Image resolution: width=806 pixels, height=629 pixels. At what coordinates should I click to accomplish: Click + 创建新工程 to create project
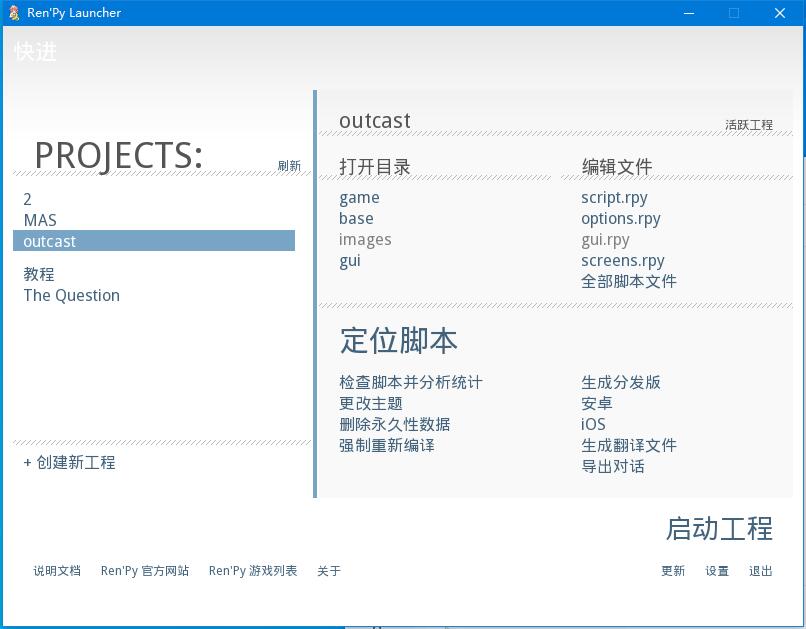point(69,462)
